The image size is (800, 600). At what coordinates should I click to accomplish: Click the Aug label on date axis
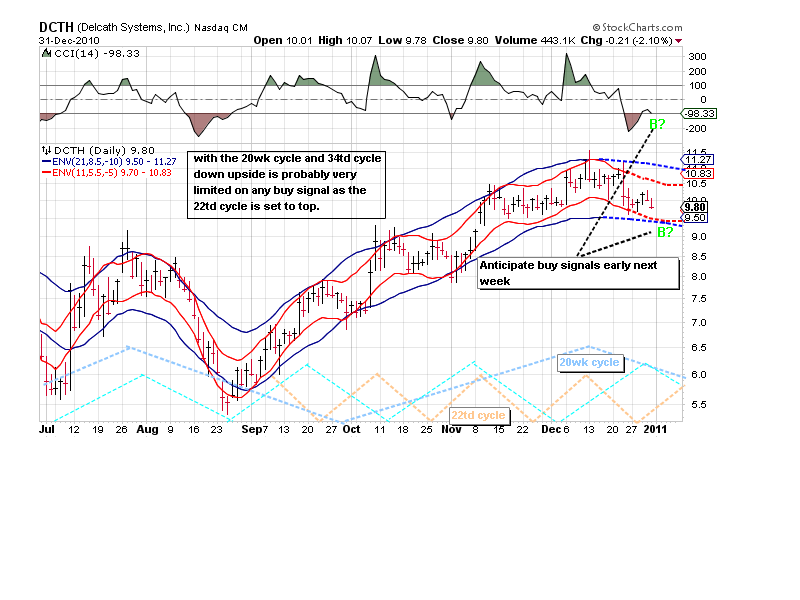tap(147, 429)
